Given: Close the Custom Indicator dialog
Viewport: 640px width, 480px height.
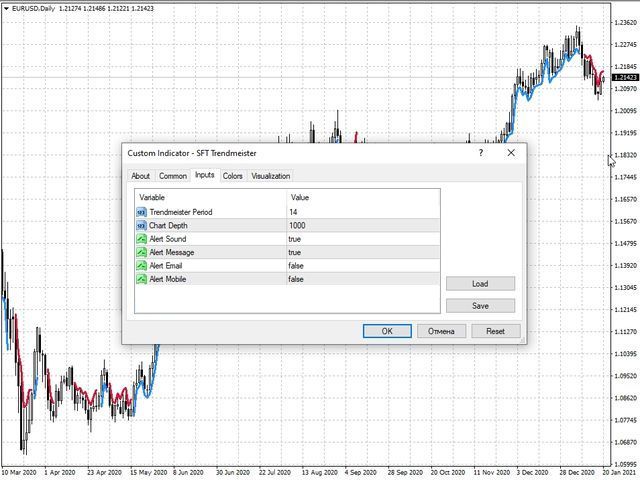Looking at the screenshot, I should (511, 153).
